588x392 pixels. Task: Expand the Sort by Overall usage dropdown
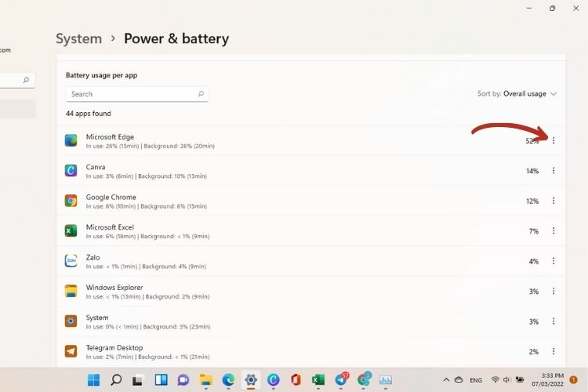coord(517,94)
